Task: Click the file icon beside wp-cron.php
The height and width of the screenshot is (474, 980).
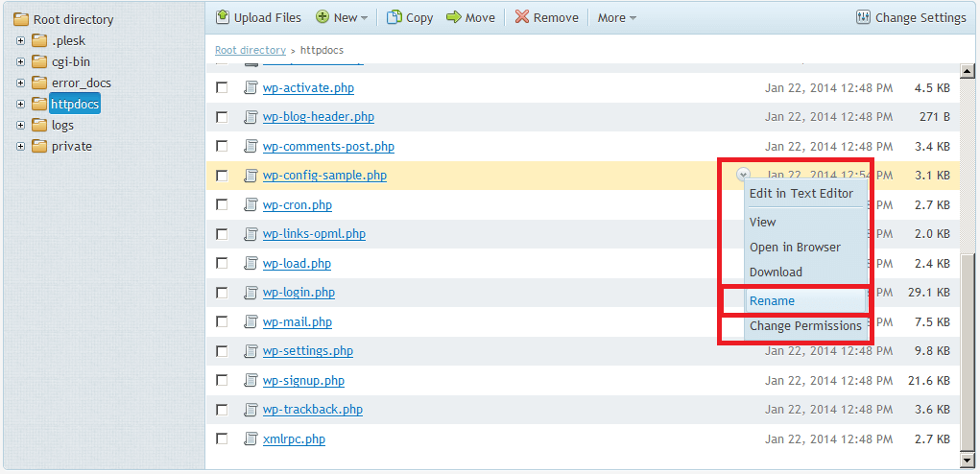Action: [x=251, y=205]
